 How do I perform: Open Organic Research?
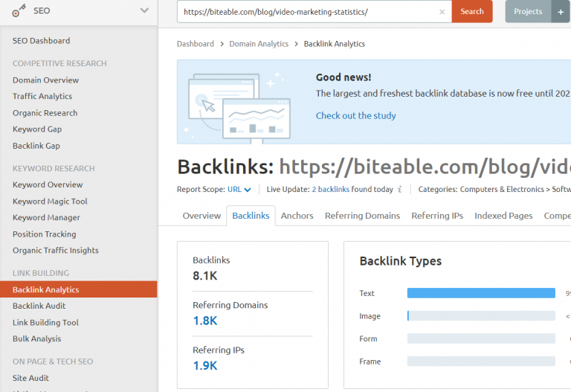pos(45,113)
